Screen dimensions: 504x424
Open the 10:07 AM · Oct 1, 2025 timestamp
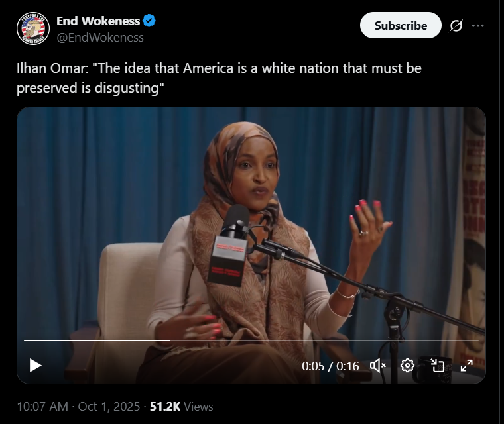pos(78,407)
